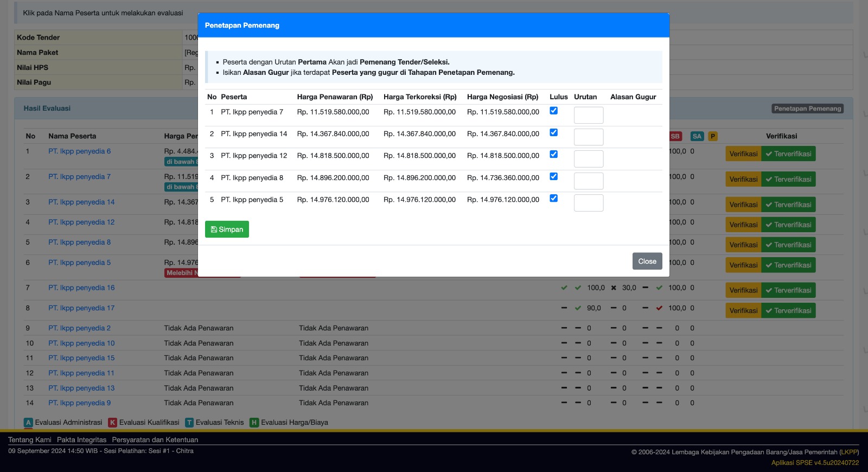Click the Evaluasi Teknis T icon
The image size is (868, 472).
pyautogui.click(x=189, y=423)
